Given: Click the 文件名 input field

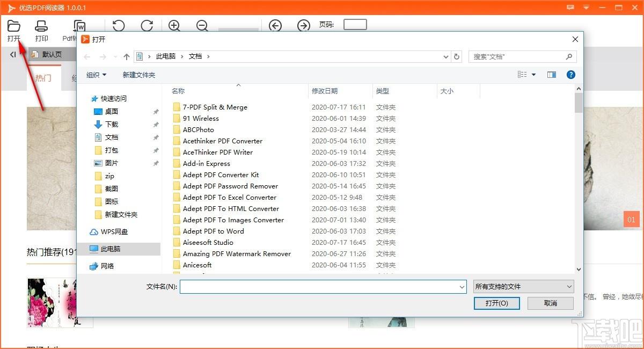Looking at the screenshot, I should pyautogui.click(x=323, y=287).
